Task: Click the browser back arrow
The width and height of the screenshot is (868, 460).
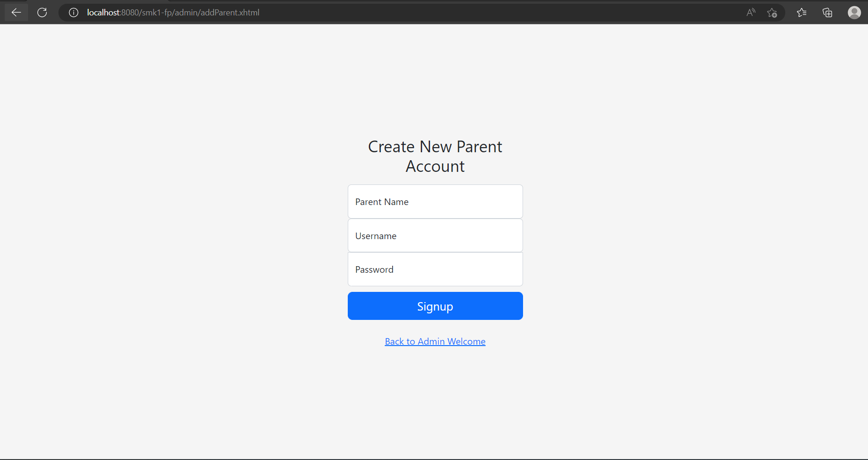Action: 16,12
